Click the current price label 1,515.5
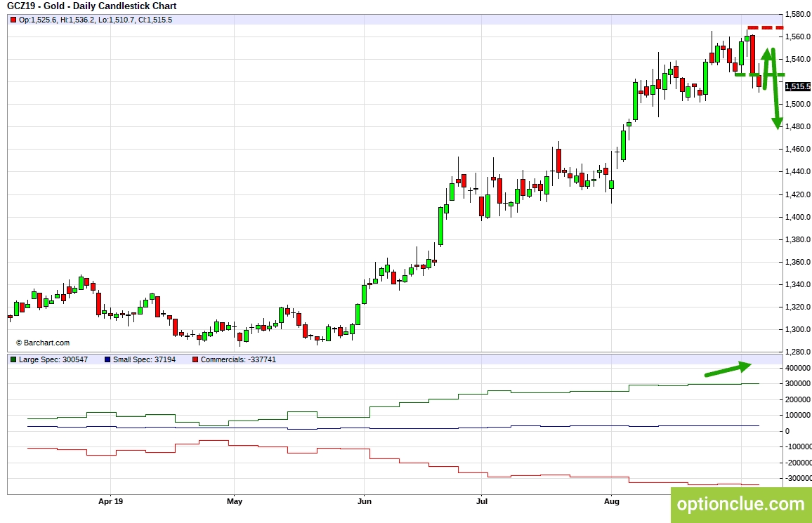This screenshot has width=812, height=523. pos(797,86)
